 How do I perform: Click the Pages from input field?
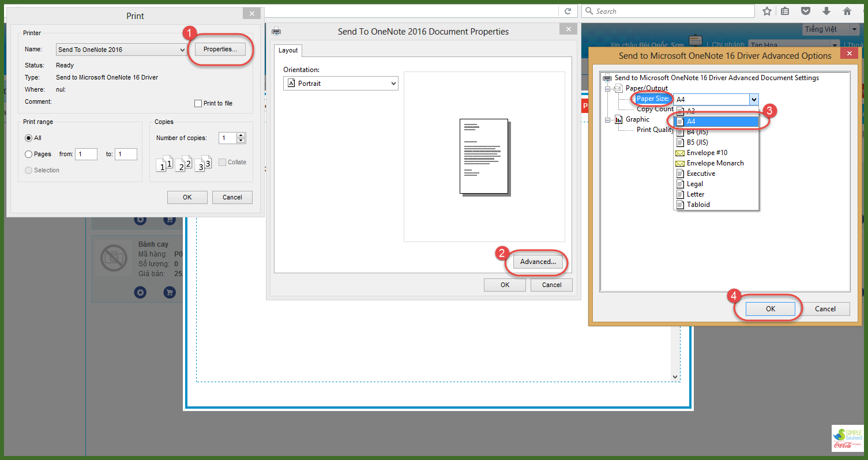pos(86,154)
